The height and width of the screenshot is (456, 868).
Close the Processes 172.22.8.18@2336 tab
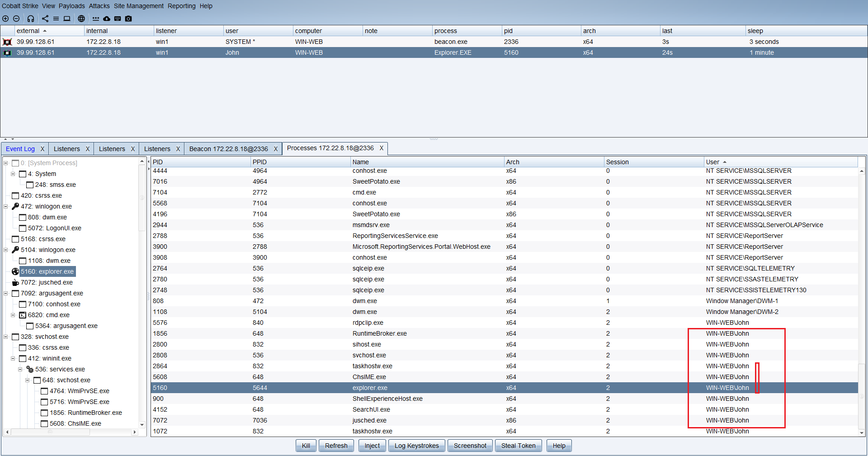(382, 148)
